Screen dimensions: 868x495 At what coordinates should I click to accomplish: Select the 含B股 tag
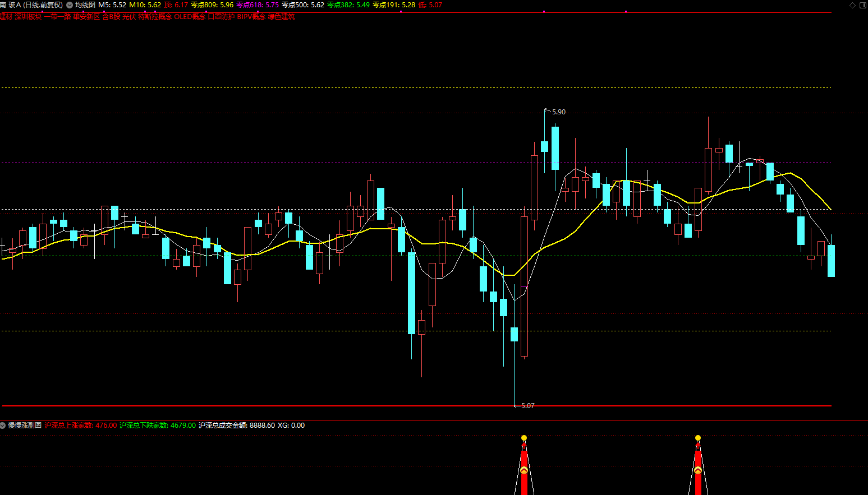[x=111, y=17]
